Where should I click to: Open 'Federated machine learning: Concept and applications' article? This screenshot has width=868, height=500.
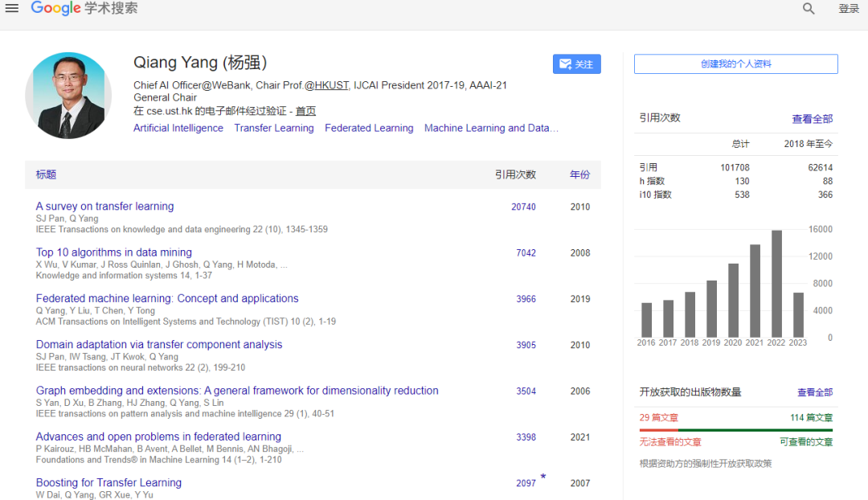pyautogui.click(x=167, y=298)
